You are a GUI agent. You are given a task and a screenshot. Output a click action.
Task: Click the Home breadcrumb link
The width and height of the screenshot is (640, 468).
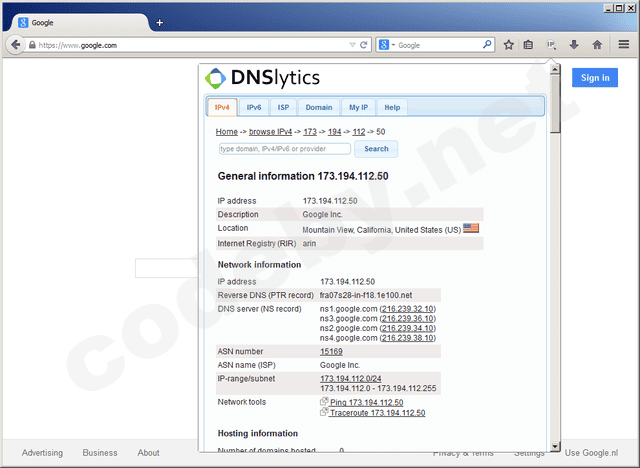227,132
